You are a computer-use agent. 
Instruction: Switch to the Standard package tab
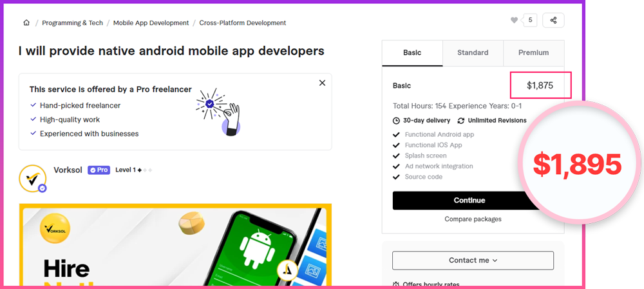[x=473, y=53]
